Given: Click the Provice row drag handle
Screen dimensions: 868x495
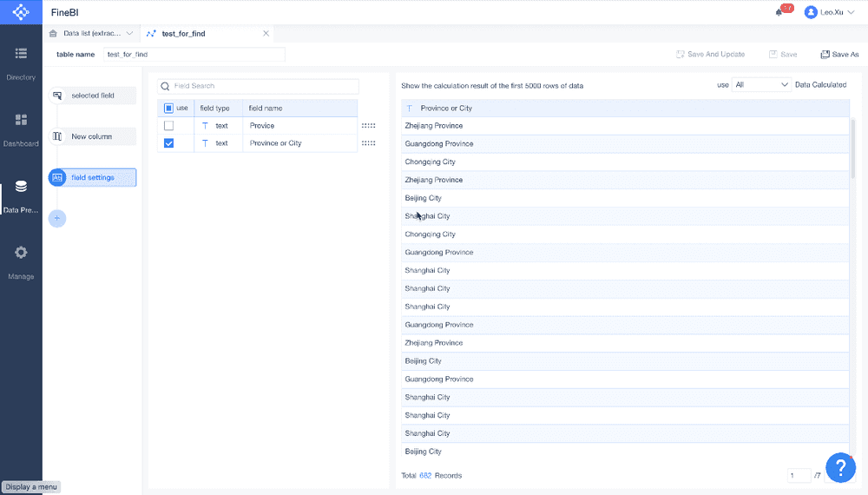Looking at the screenshot, I should pos(368,126).
